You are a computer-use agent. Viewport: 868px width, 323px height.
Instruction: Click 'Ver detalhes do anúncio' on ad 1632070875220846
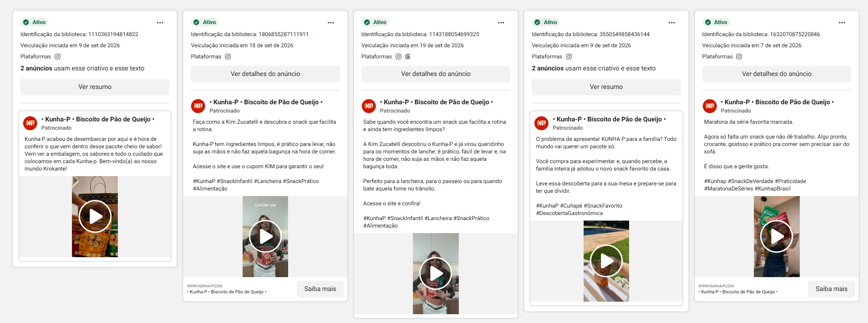click(x=777, y=74)
